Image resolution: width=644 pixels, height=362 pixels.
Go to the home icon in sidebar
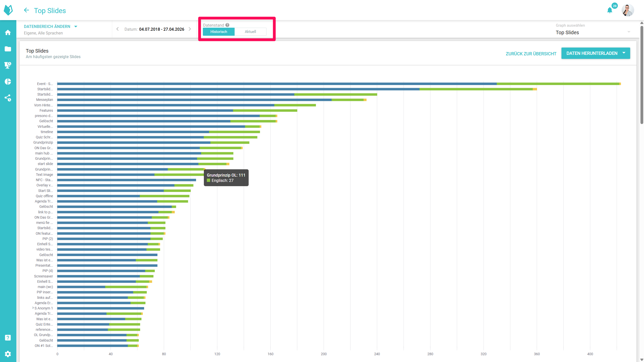coord(8,32)
